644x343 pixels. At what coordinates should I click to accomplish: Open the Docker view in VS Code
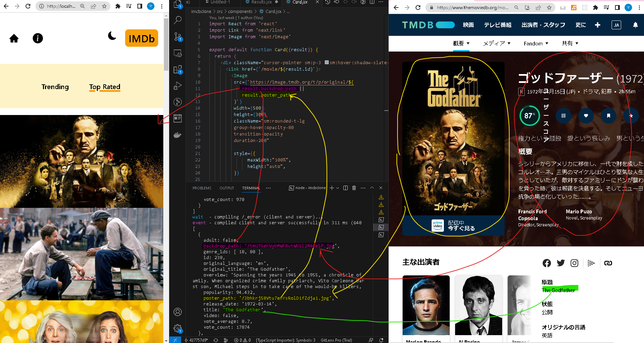(x=178, y=135)
